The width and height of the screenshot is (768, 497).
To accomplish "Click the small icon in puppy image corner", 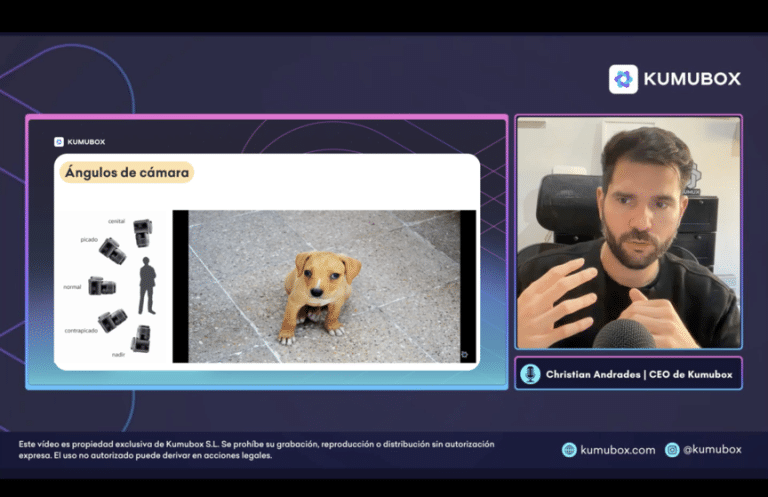I will point(464,354).
